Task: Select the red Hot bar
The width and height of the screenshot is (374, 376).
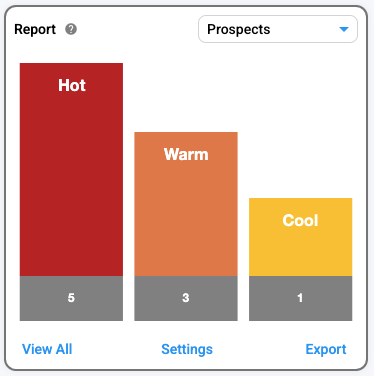Action: point(71,169)
